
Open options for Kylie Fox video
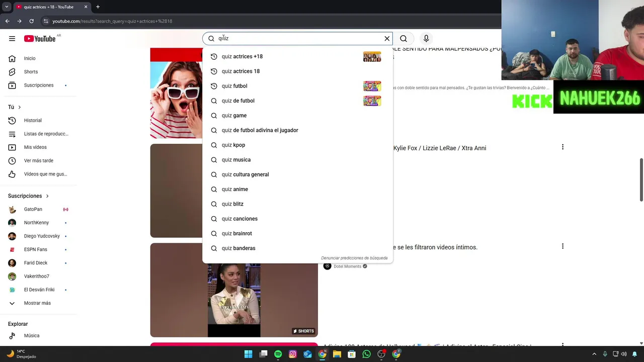(x=562, y=147)
